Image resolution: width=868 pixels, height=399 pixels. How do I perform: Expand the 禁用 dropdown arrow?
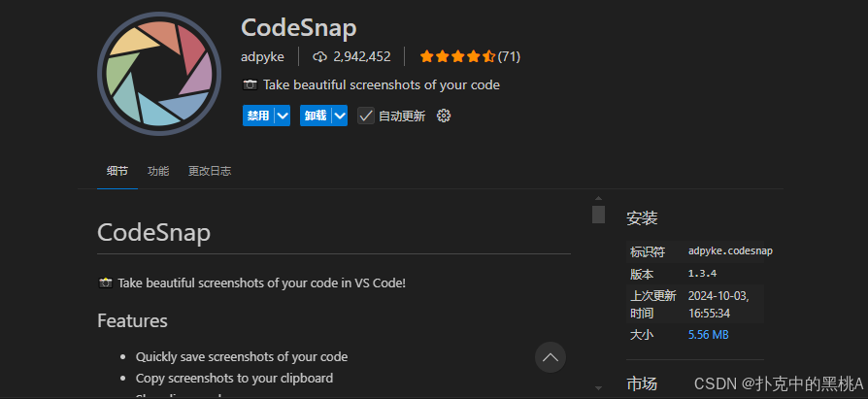pos(283,116)
